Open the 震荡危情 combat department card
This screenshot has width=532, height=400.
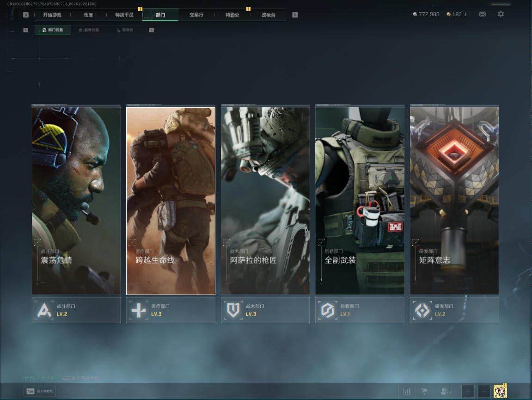[76, 200]
